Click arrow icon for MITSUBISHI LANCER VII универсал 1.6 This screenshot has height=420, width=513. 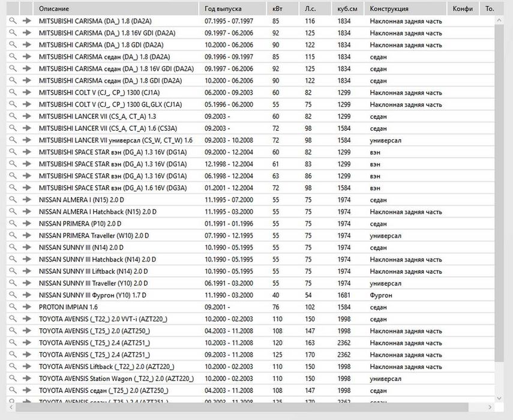tap(27, 140)
